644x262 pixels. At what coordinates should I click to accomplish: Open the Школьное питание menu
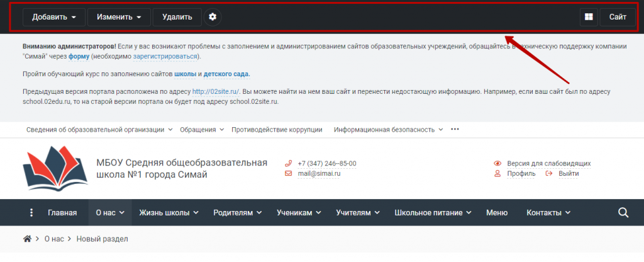(433, 213)
